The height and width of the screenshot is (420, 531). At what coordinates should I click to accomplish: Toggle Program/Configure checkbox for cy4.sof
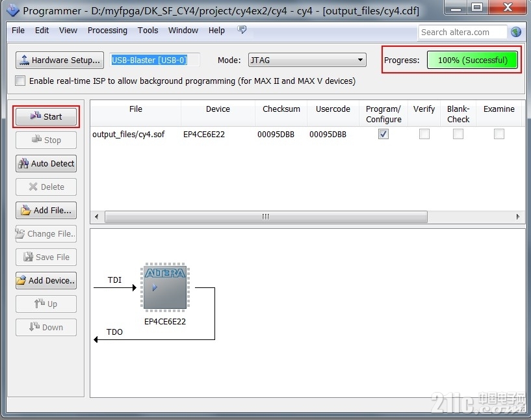tap(383, 134)
